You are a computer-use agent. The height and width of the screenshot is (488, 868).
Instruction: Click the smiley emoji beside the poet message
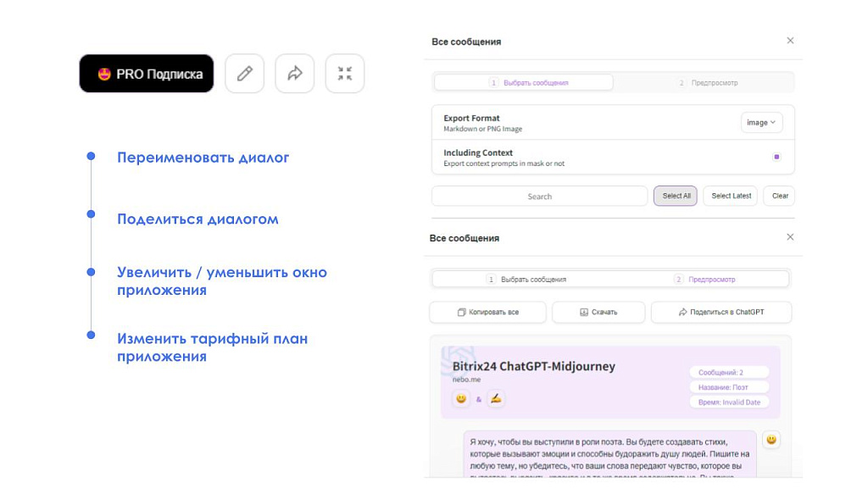click(x=771, y=440)
